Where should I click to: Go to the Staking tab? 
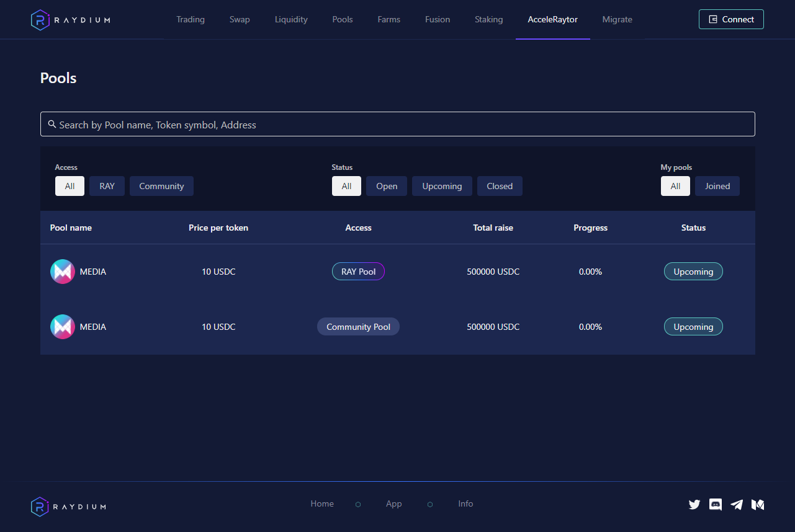[489, 19]
